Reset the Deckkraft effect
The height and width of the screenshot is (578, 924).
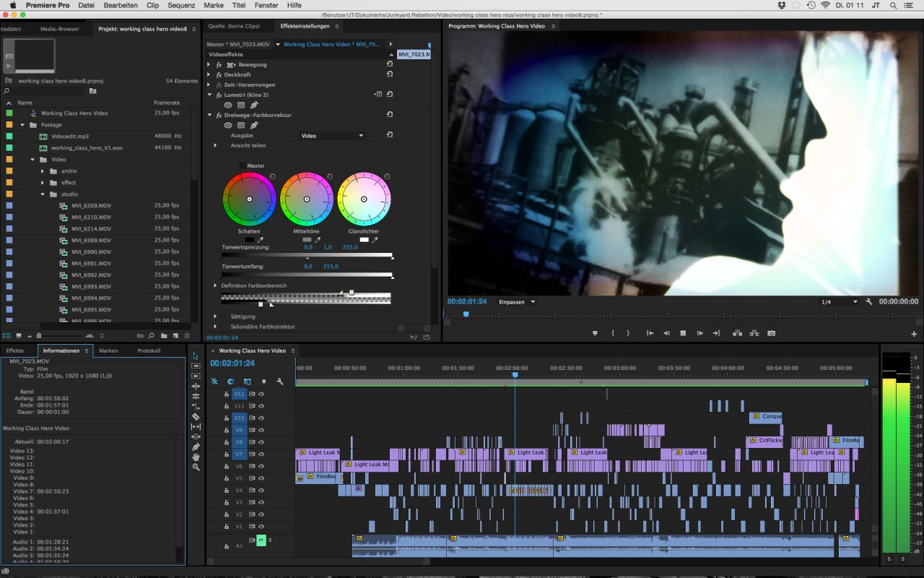(x=390, y=74)
